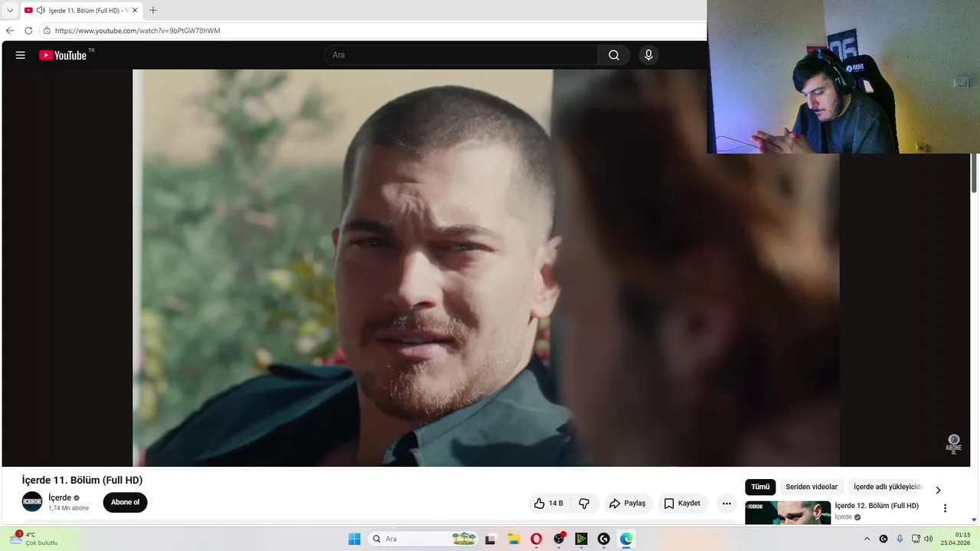
Task: Open Task View from taskbar
Action: (x=491, y=539)
